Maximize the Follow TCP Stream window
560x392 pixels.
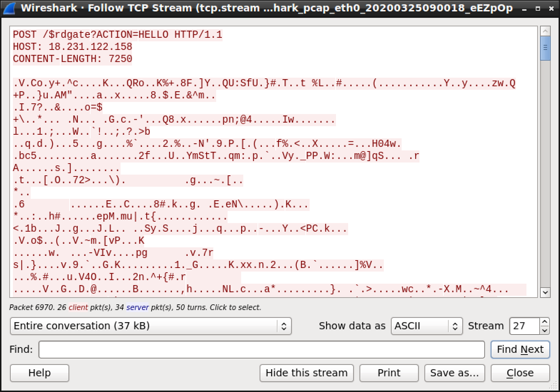[x=538, y=9]
